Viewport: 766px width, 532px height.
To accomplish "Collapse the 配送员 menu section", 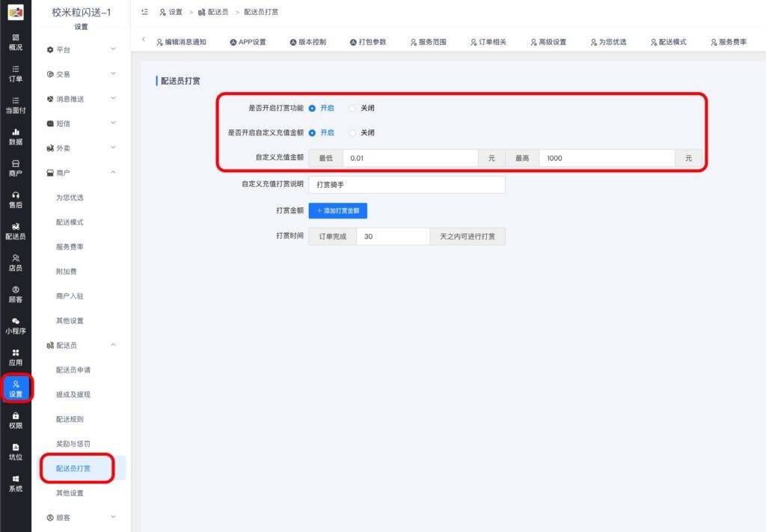I will point(81,345).
